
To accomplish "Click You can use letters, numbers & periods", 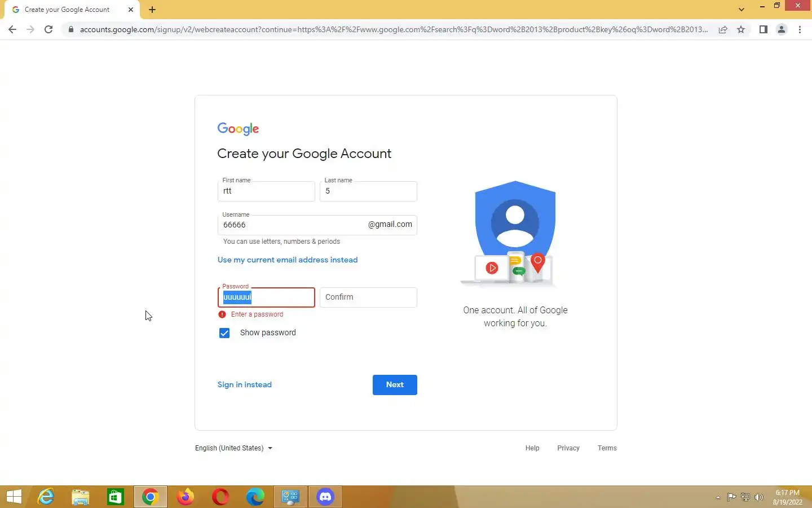I will 281,242.
